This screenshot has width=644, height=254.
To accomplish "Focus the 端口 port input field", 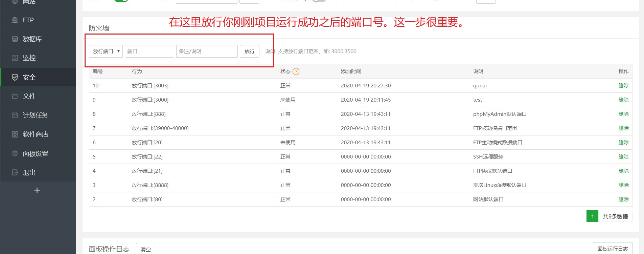I will pos(149,51).
